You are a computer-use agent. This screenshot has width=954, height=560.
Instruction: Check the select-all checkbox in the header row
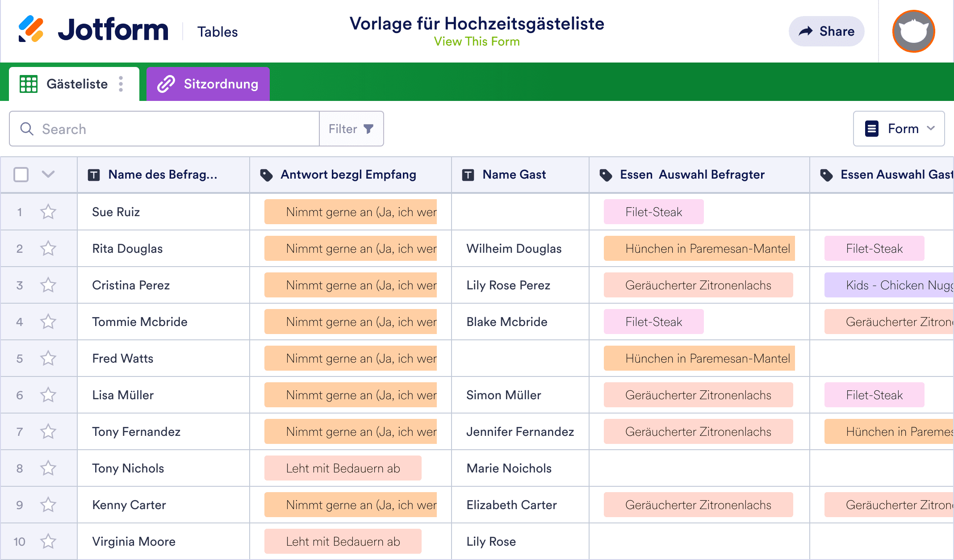tap(21, 175)
